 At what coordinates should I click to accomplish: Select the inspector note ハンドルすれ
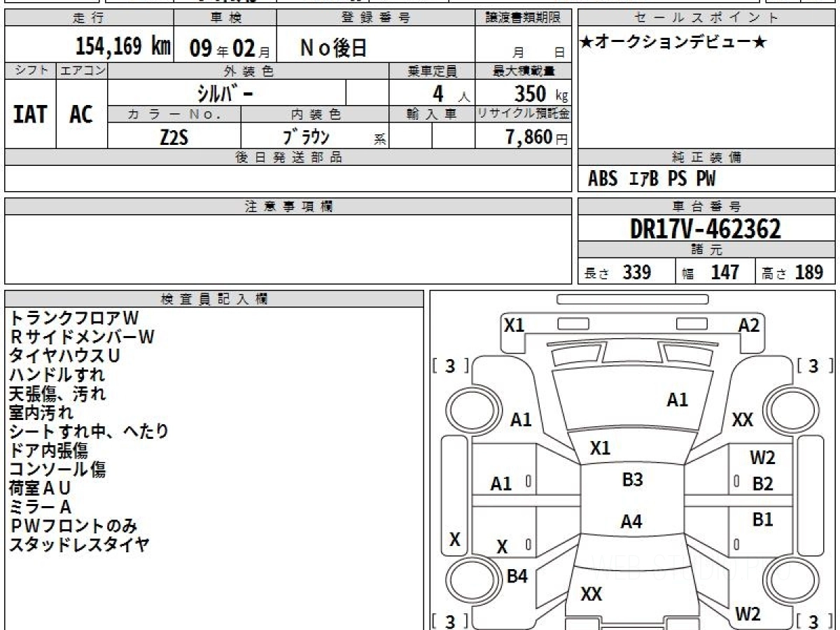point(57,374)
